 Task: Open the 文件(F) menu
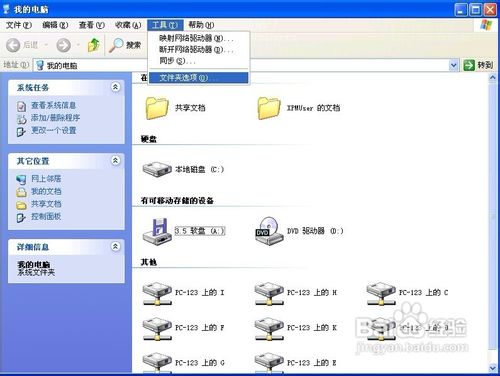click(19, 25)
